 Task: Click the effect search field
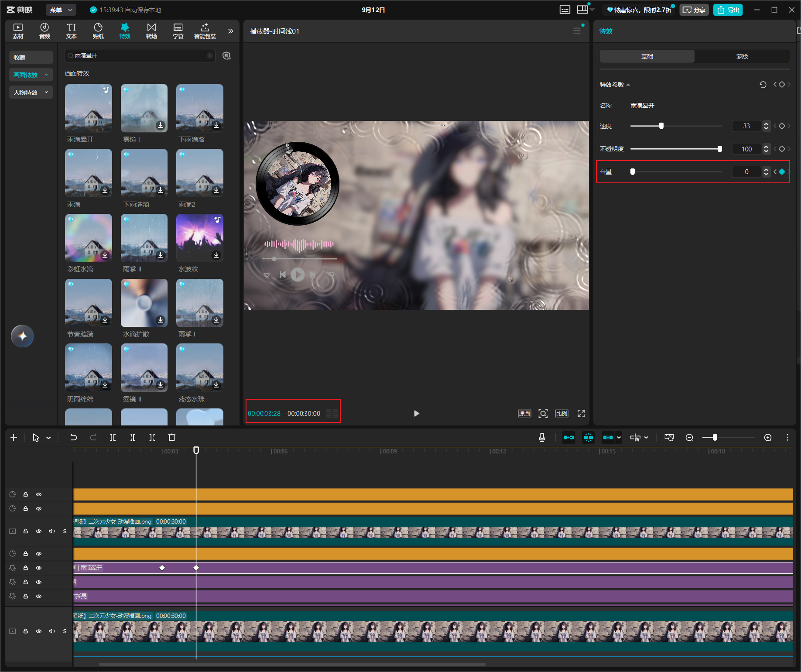[x=140, y=55]
